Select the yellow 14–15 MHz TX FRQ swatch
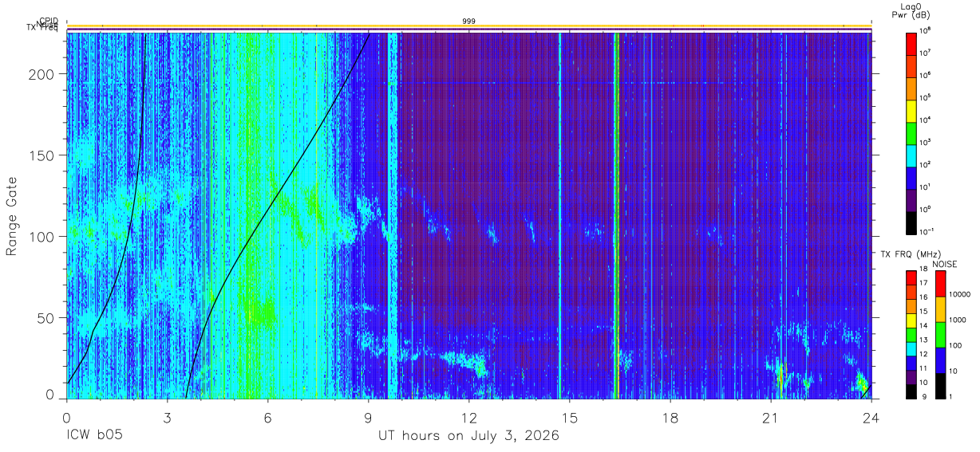Image resolution: width=980 pixels, height=452 pixels. [x=911, y=320]
